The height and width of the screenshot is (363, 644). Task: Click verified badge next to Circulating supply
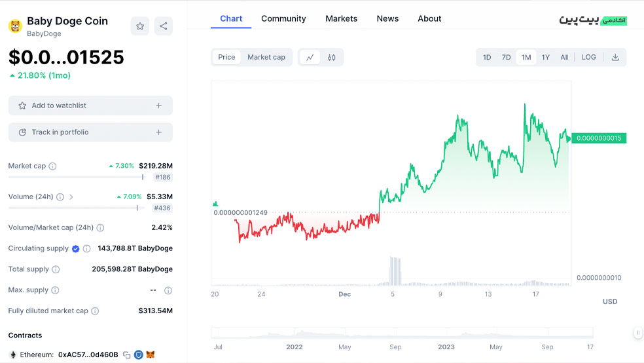[75, 249]
